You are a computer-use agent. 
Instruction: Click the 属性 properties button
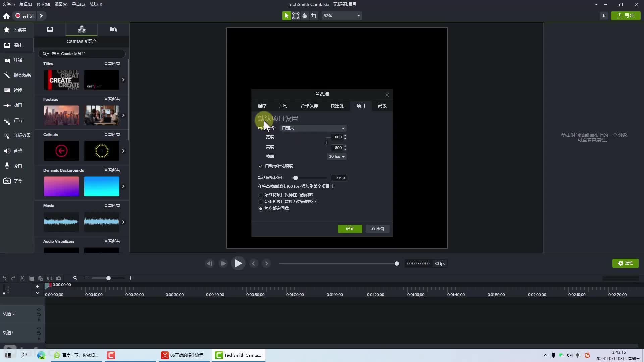click(x=626, y=263)
